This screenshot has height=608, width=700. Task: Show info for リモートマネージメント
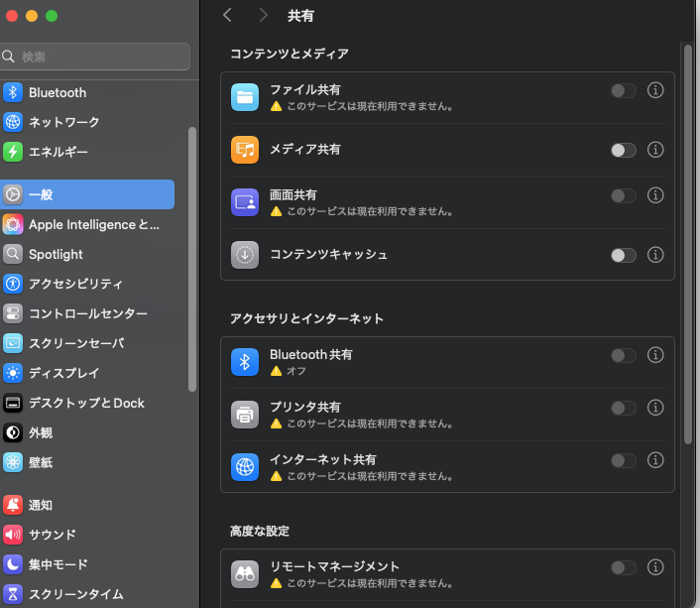pyautogui.click(x=655, y=567)
